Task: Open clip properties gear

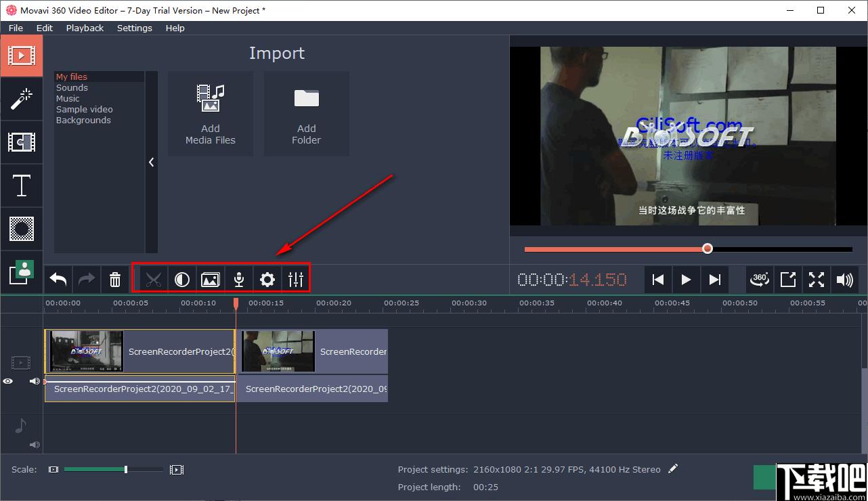Action: click(267, 279)
